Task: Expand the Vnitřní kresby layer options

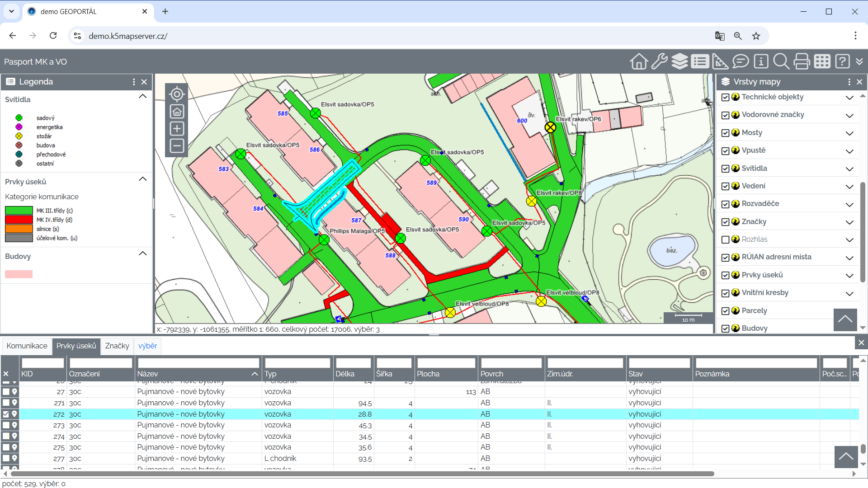Action: 849,293
